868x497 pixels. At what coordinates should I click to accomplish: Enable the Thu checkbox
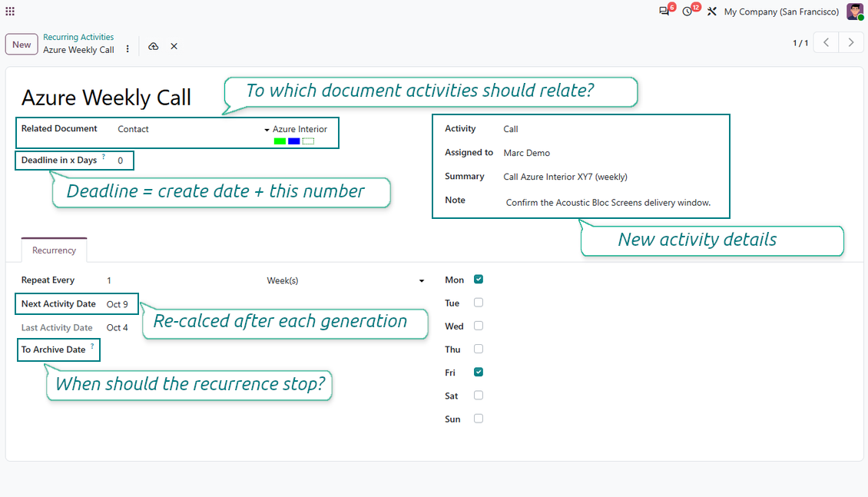(479, 350)
